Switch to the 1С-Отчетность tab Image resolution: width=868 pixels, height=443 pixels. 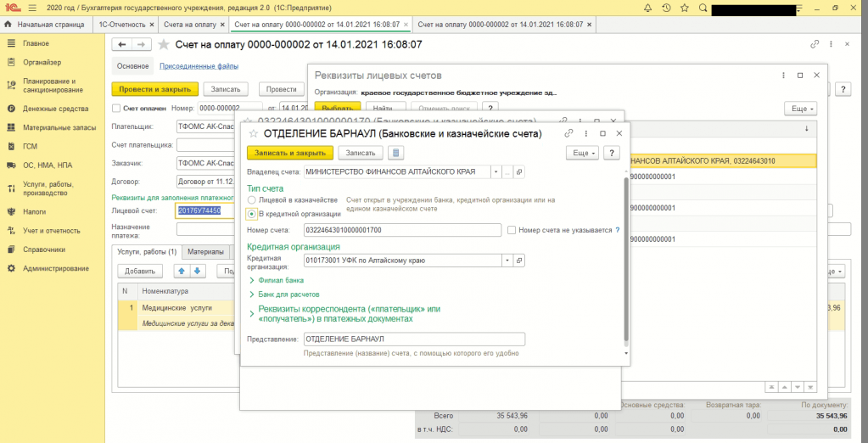click(122, 25)
